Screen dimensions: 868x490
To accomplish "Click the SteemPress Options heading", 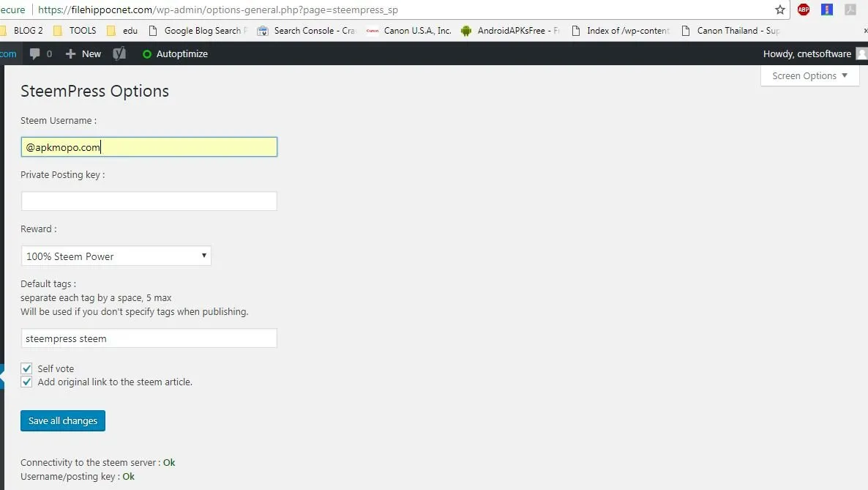I will click(94, 91).
